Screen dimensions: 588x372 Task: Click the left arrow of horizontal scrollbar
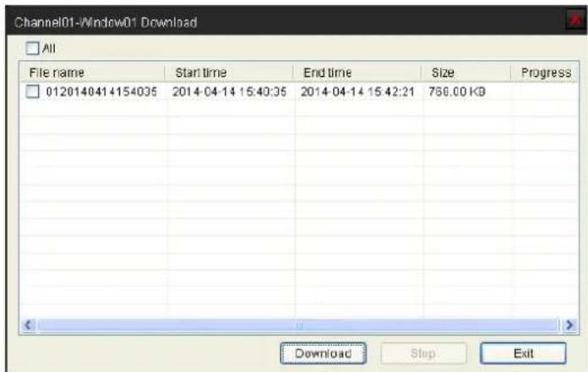(x=29, y=325)
